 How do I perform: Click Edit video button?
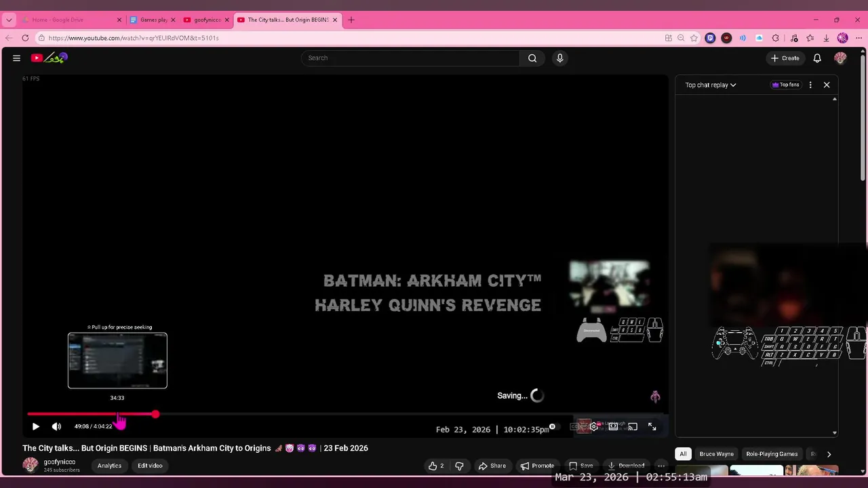(150, 466)
